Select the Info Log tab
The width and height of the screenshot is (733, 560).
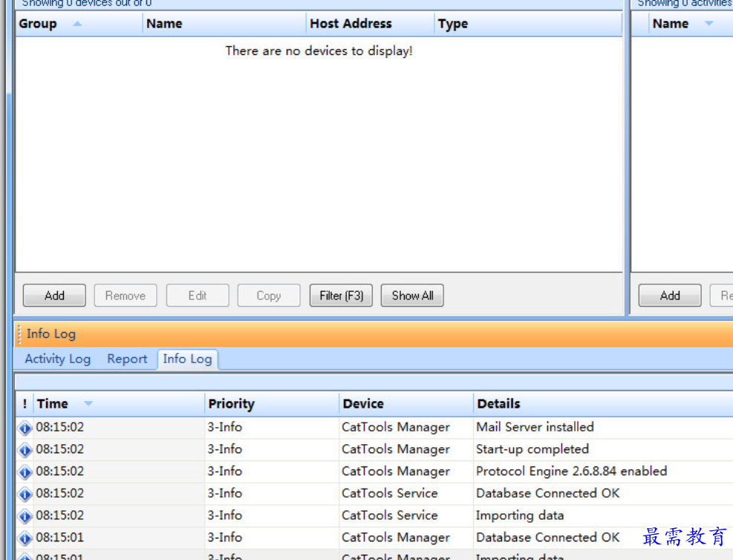point(187,359)
